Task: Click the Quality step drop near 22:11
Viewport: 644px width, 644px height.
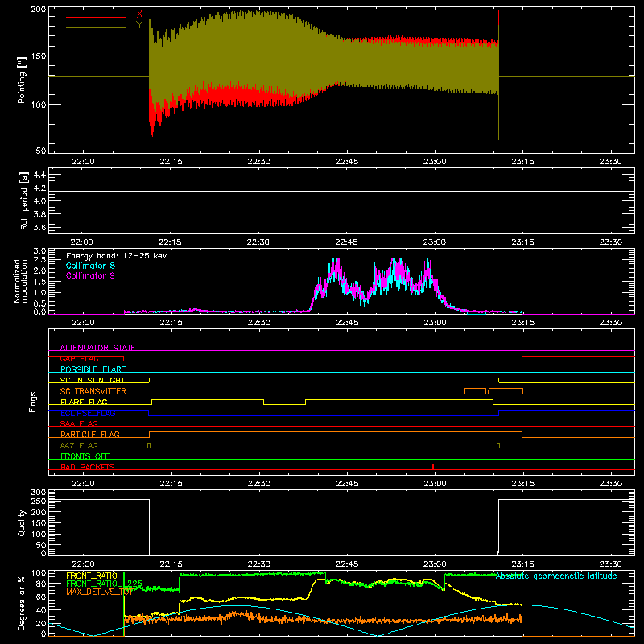Action: [149, 527]
